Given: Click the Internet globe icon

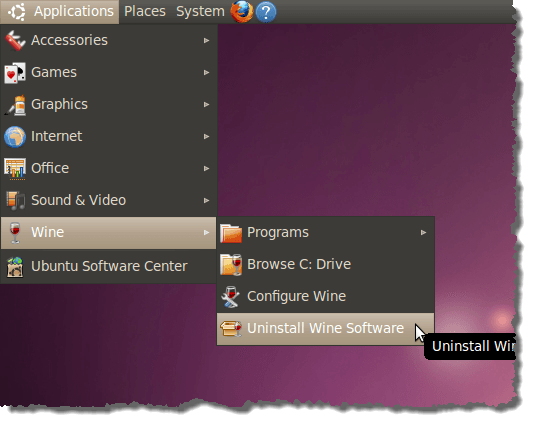Looking at the screenshot, I should 15,136.
